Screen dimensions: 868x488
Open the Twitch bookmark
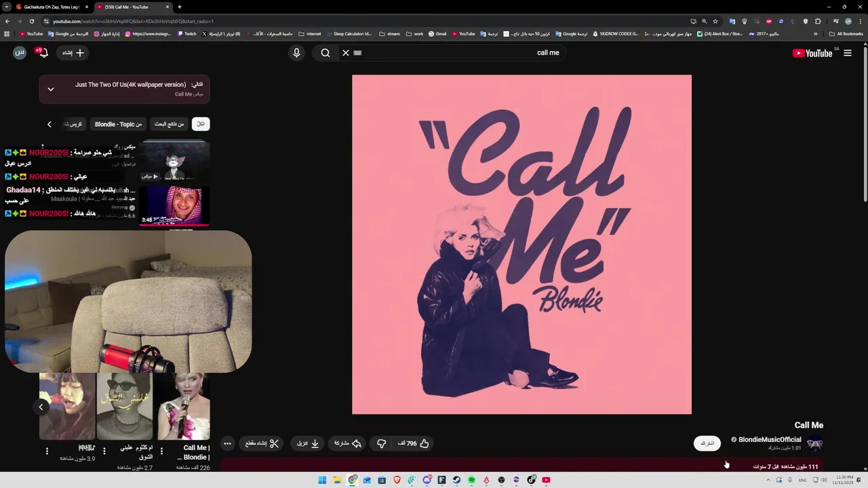[186, 33]
